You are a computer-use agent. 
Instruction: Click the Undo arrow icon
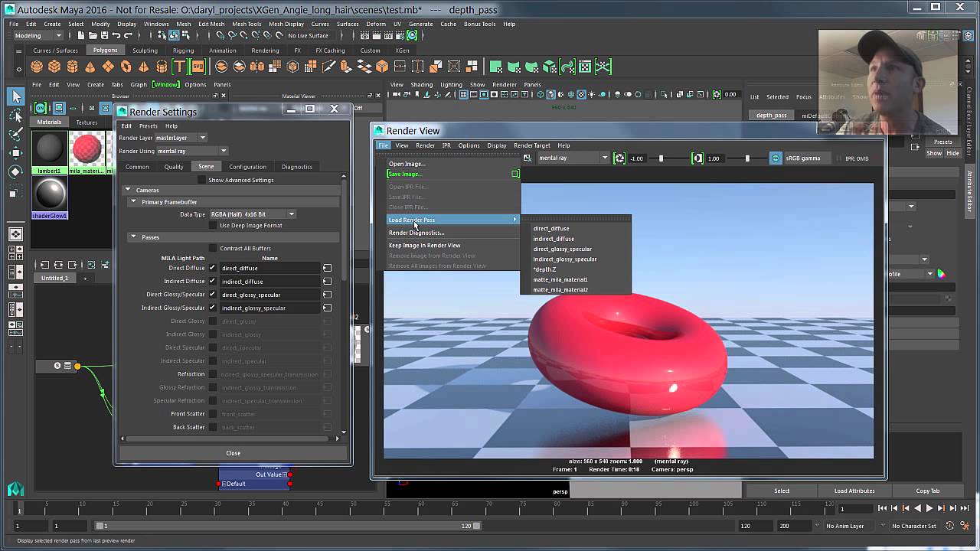click(116, 35)
